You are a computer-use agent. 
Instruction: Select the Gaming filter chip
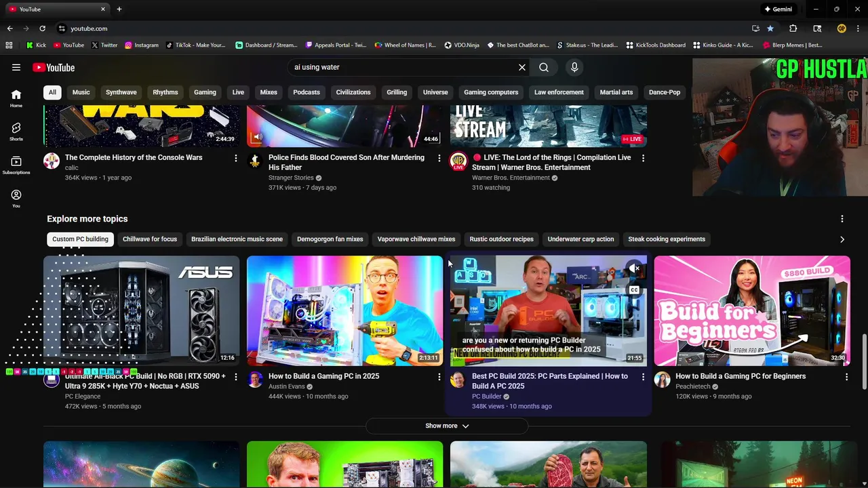click(x=205, y=92)
